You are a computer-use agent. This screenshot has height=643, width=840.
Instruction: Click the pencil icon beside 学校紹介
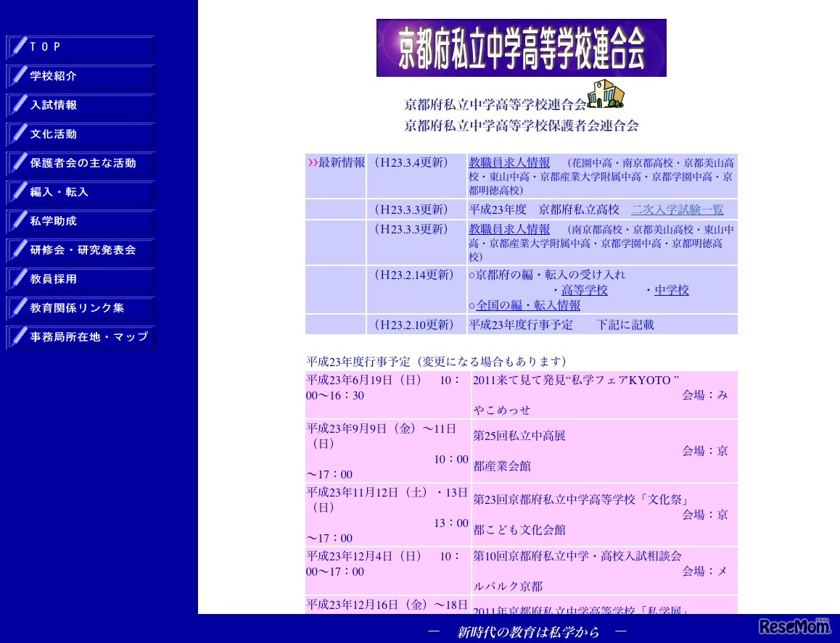(18, 75)
